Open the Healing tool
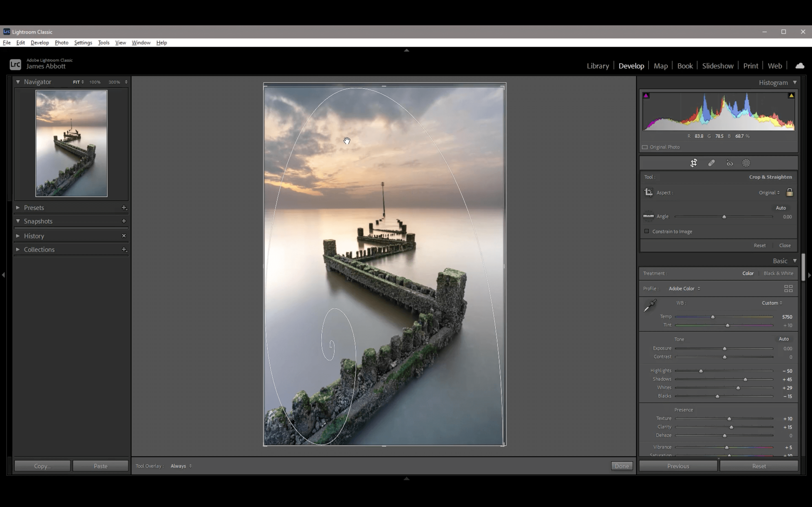 pos(712,163)
